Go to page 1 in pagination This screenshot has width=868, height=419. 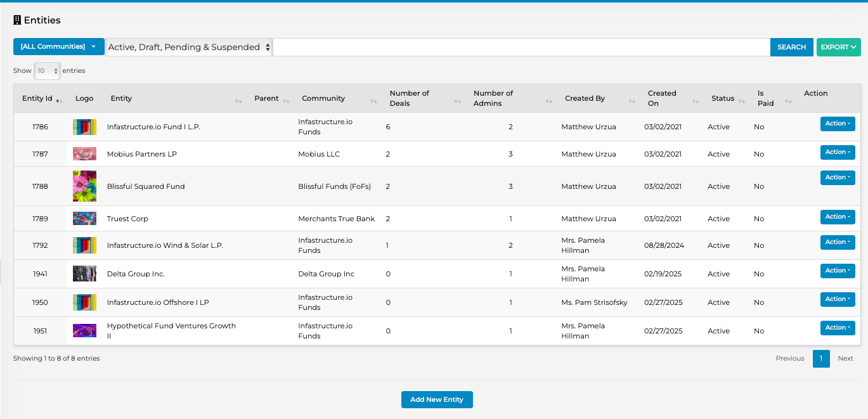tap(820, 359)
